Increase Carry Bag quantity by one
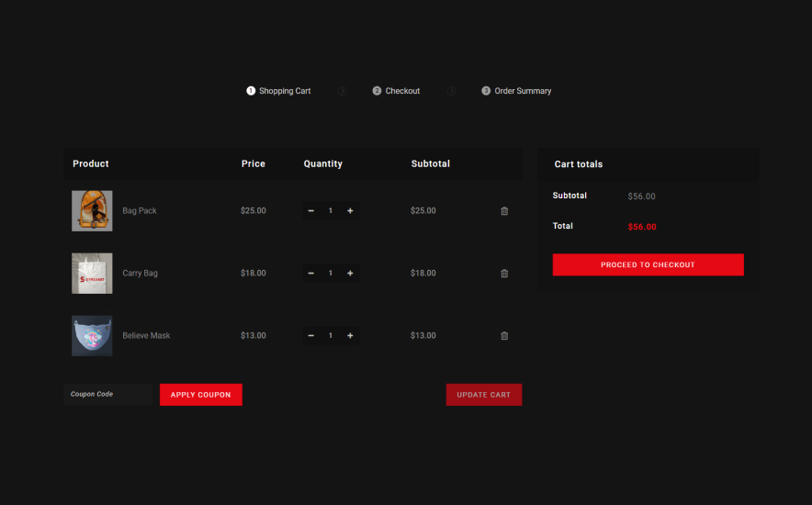The width and height of the screenshot is (812, 505). tap(350, 274)
